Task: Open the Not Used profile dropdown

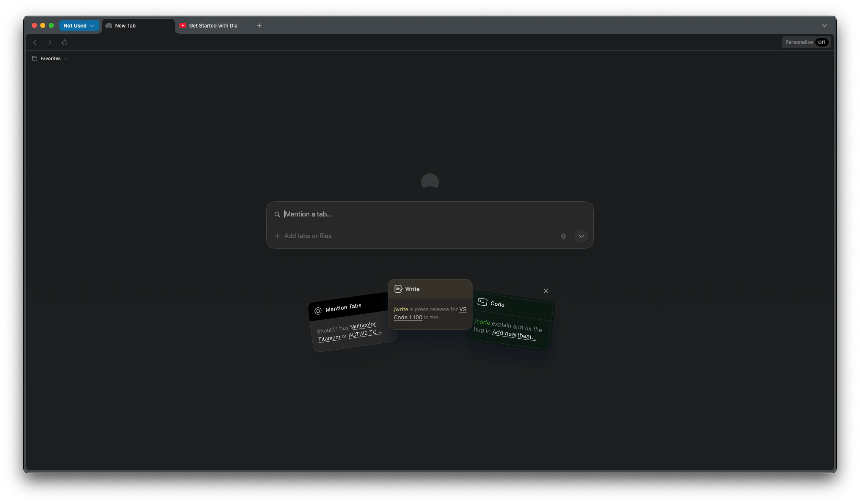Action: pyautogui.click(x=79, y=26)
